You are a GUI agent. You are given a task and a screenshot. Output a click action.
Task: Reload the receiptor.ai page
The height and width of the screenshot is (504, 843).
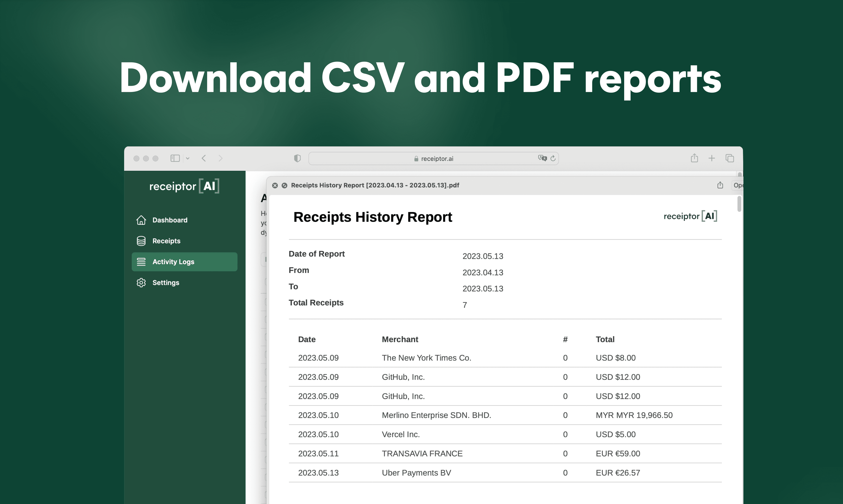point(553,158)
